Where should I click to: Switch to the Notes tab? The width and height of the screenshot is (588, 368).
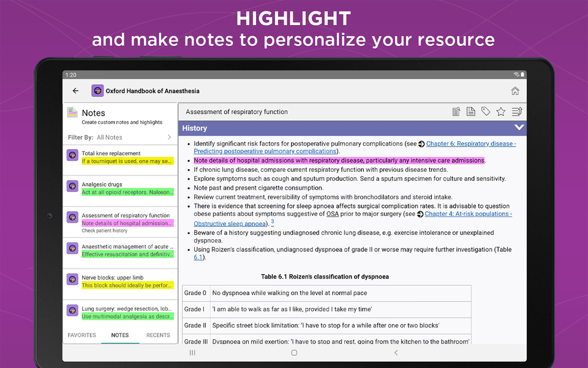point(120,335)
